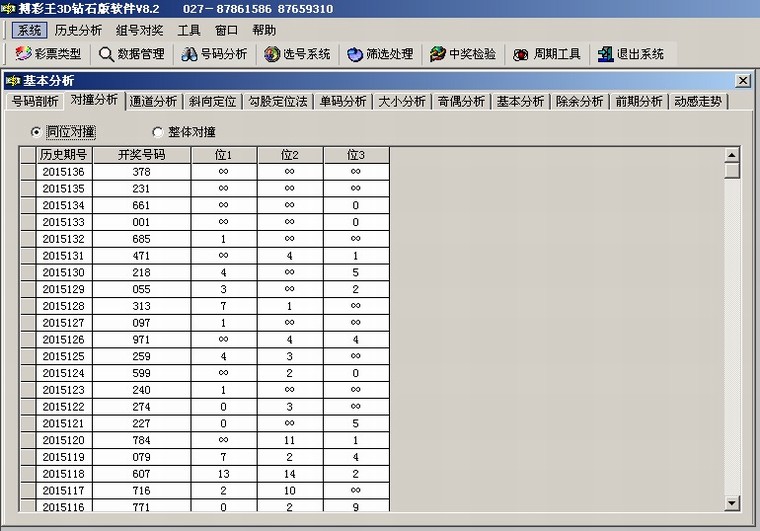Open the 号码分析 toolbar tool

pos(189,54)
